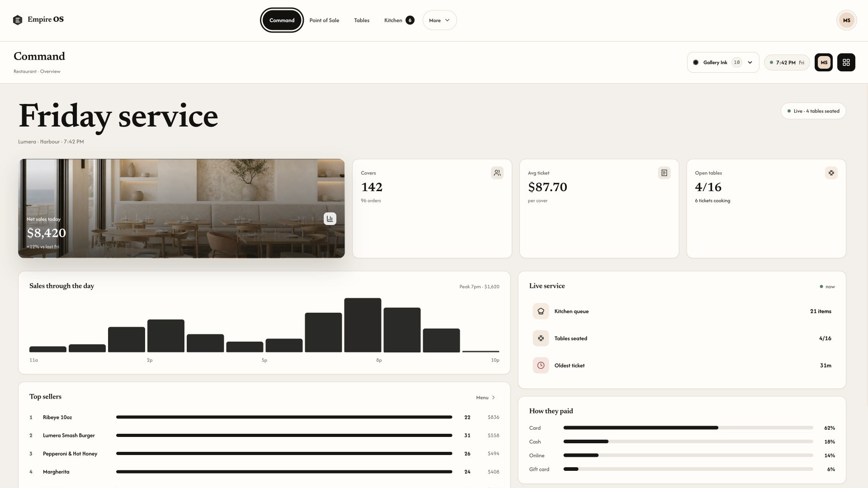
Task: Click the $87.70 average ticket value
Action: coord(547,187)
